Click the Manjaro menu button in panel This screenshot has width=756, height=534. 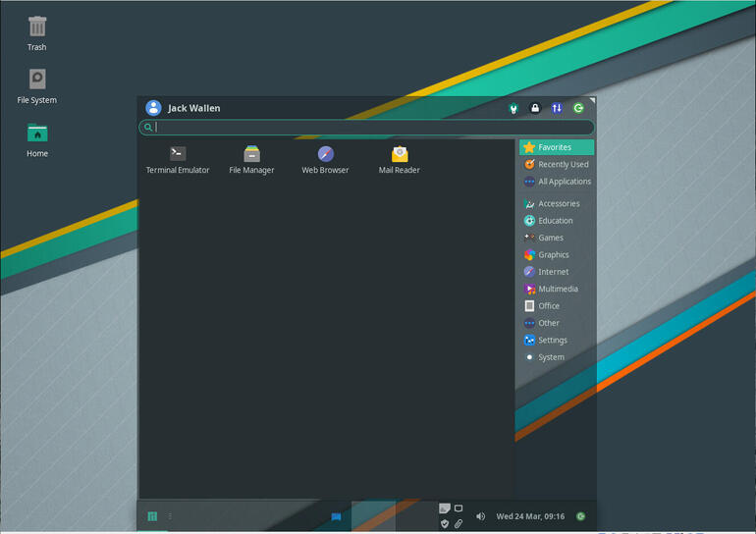coord(152,516)
